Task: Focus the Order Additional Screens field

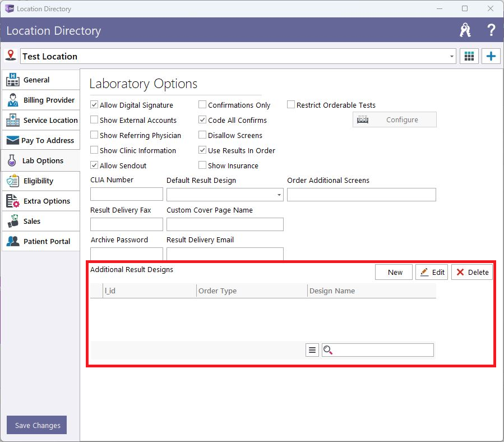Action: 361,195
